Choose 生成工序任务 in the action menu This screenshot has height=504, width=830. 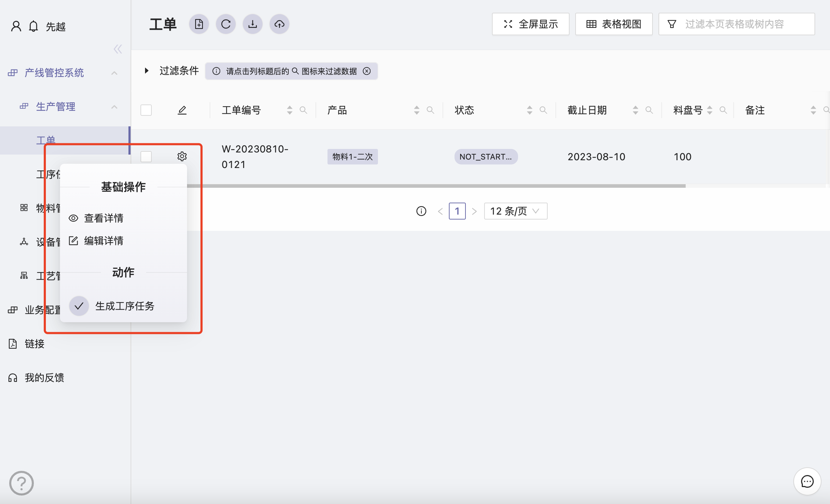tap(125, 306)
